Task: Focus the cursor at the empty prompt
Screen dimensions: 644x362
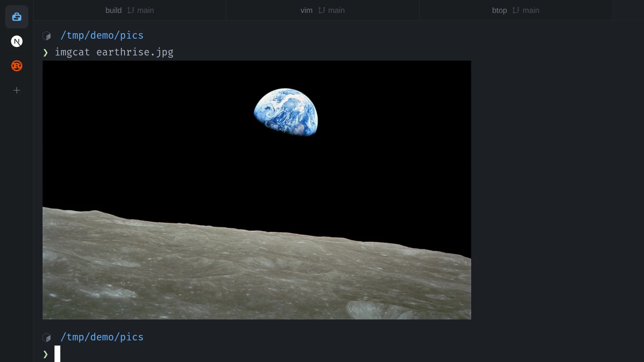Action: pyautogui.click(x=57, y=354)
